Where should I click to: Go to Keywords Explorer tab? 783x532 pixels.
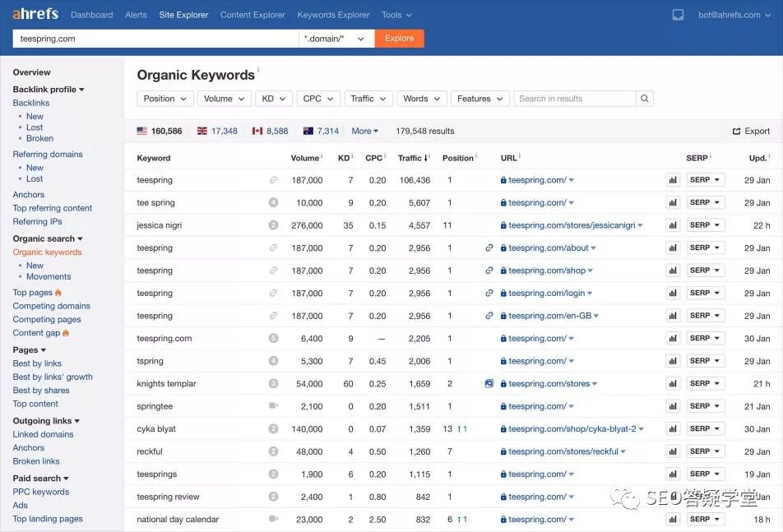click(x=333, y=15)
